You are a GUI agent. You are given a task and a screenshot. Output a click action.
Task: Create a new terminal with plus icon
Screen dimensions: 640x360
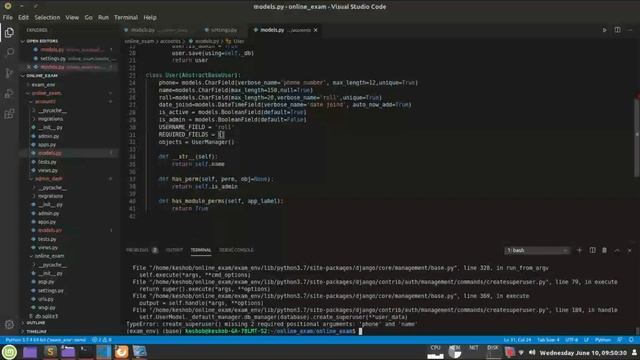click(x=579, y=250)
